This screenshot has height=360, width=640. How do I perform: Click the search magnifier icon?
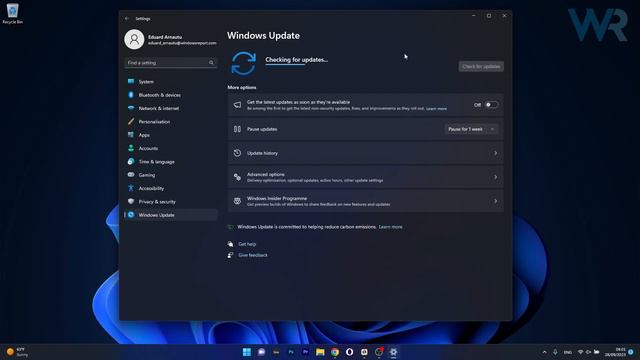tap(211, 62)
